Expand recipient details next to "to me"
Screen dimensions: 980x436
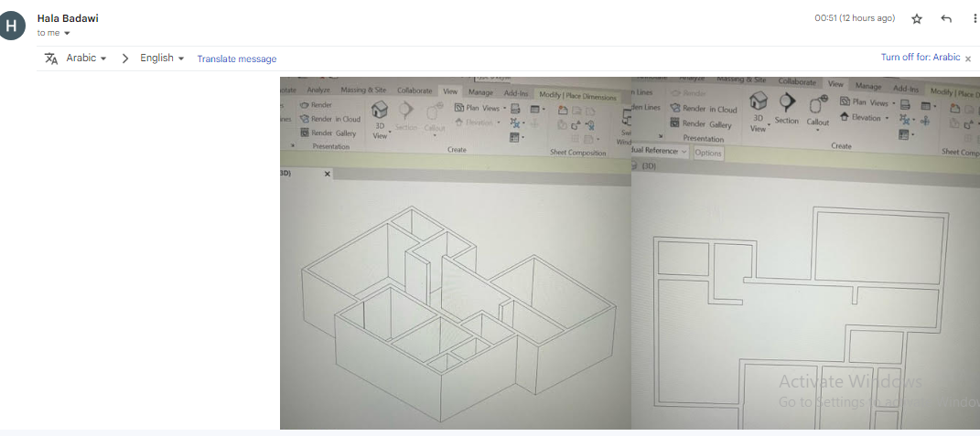pyautogui.click(x=67, y=33)
